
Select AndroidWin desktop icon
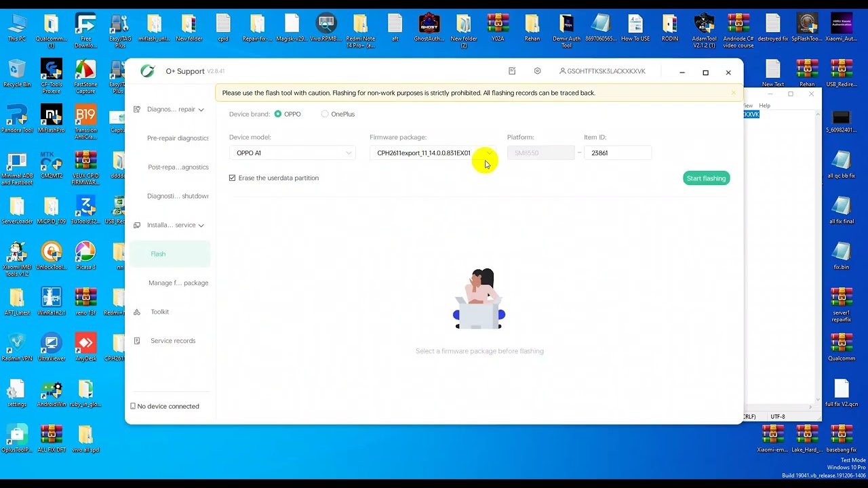click(x=52, y=393)
